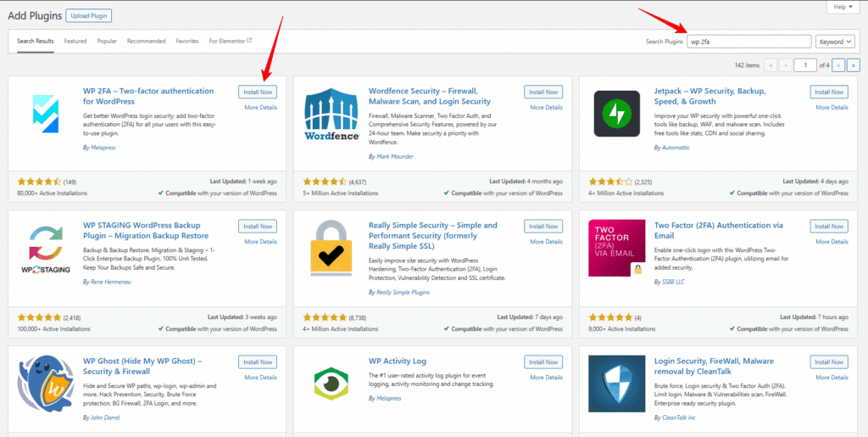Open More Details for Jetpack

(x=832, y=108)
